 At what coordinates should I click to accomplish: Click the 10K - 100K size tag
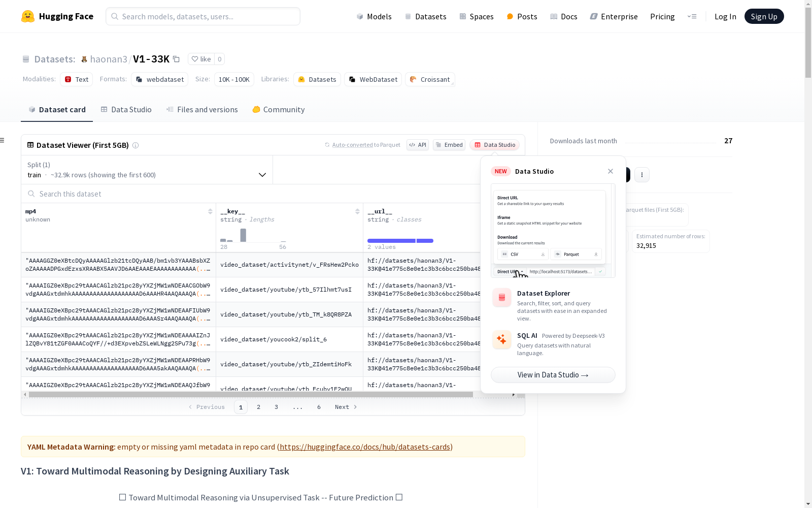(x=234, y=79)
